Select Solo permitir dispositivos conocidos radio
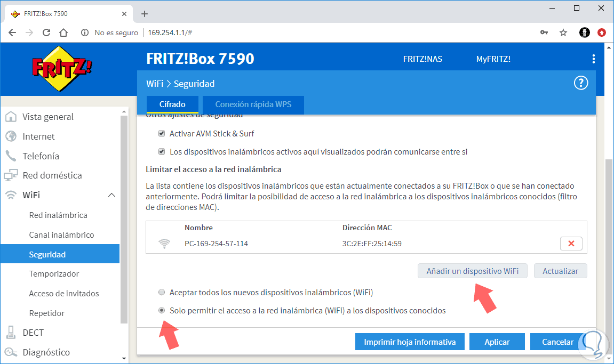This screenshot has width=614, height=364. [161, 310]
